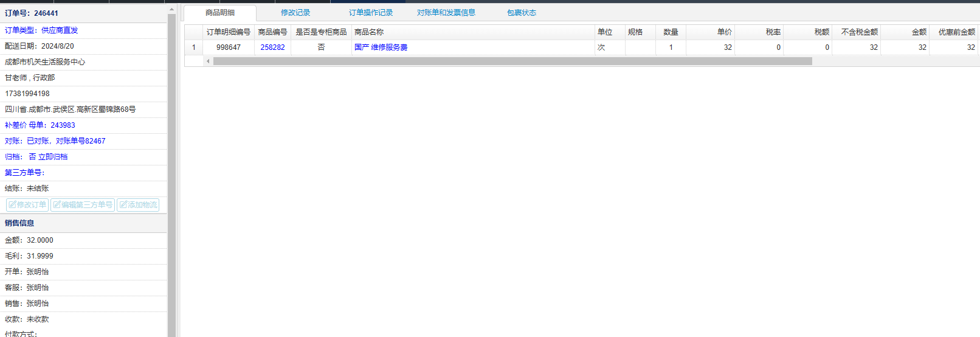This screenshot has height=337, width=980.
Task: Open the 补差价 母单 243983 link
Action: (40, 125)
